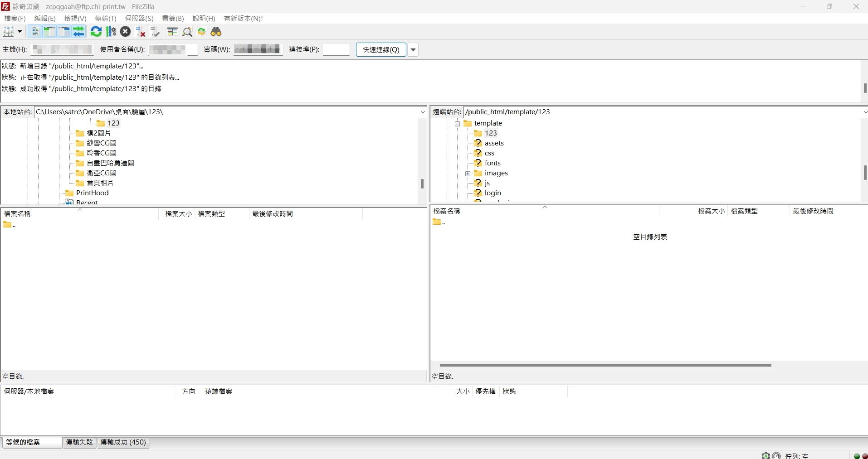Toggle local directory tree view
The height and width of the screenshot is (459, 868).
[49, 32]
